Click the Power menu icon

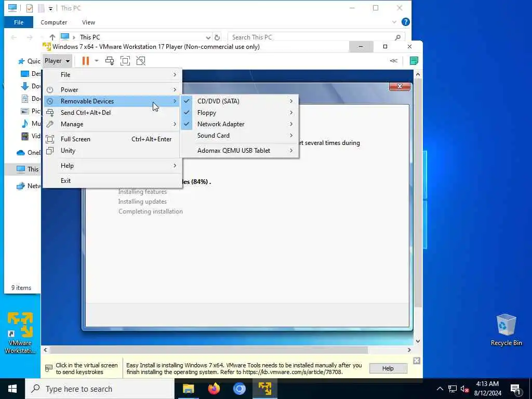click(50, 89)
